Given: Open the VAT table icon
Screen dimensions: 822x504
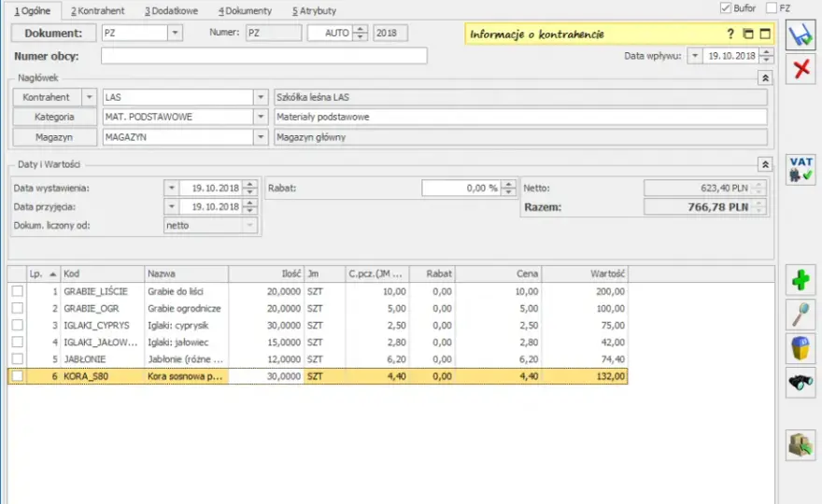Looking at the screenshot, I should pos(801,169).
